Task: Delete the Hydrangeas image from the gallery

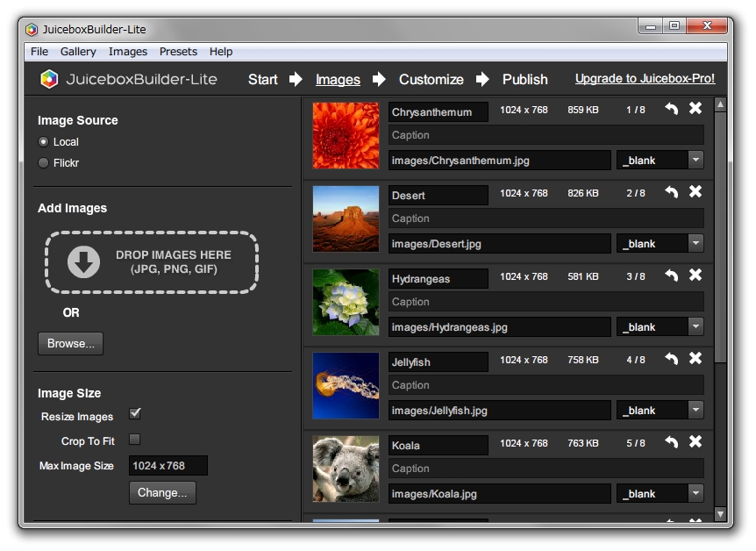Action: pyautogui.click(x=697, y=275)
